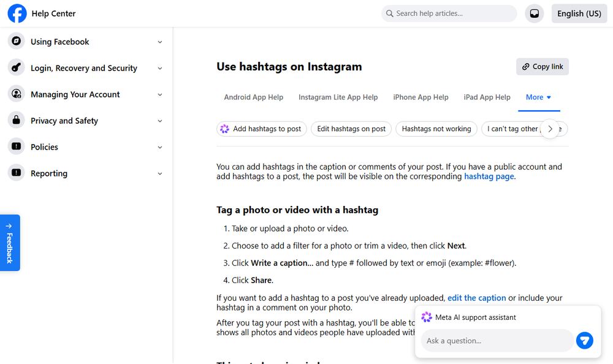Click the 'Click Share' step text
Viewport: 613px width, 364px height.
[252, 280]
